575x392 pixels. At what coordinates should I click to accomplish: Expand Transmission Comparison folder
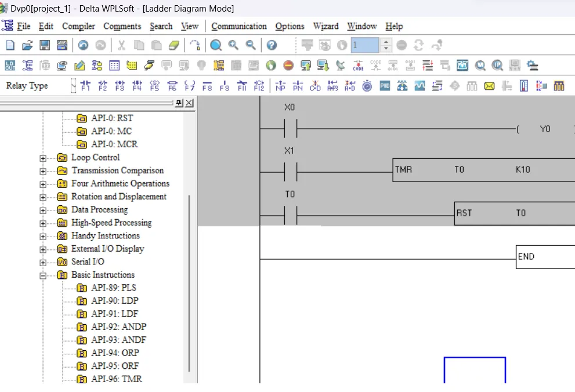(x=43, y=172)
